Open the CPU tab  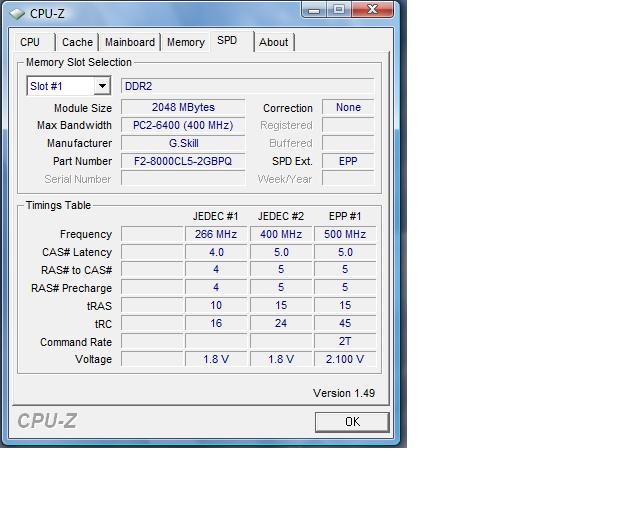coord(30,42)
